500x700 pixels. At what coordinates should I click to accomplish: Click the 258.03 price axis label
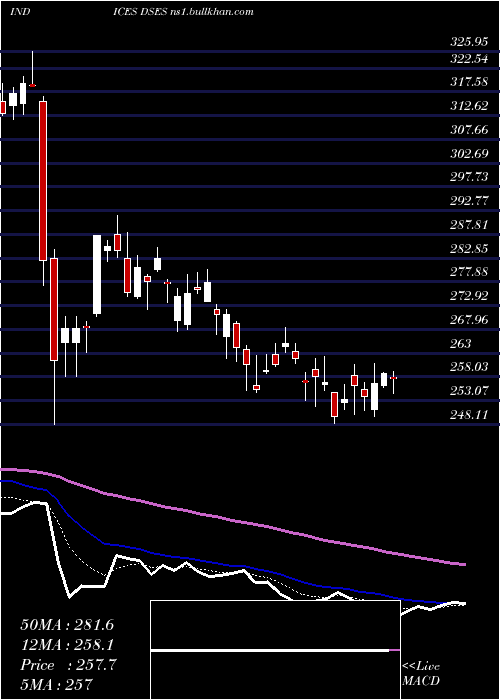469,367
